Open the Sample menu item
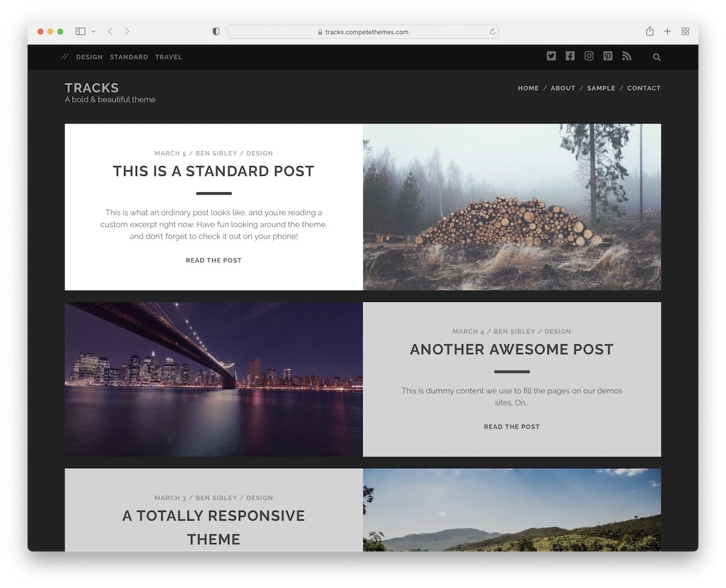The width and height of the screenshot is (726, 588). coord(601,88)
